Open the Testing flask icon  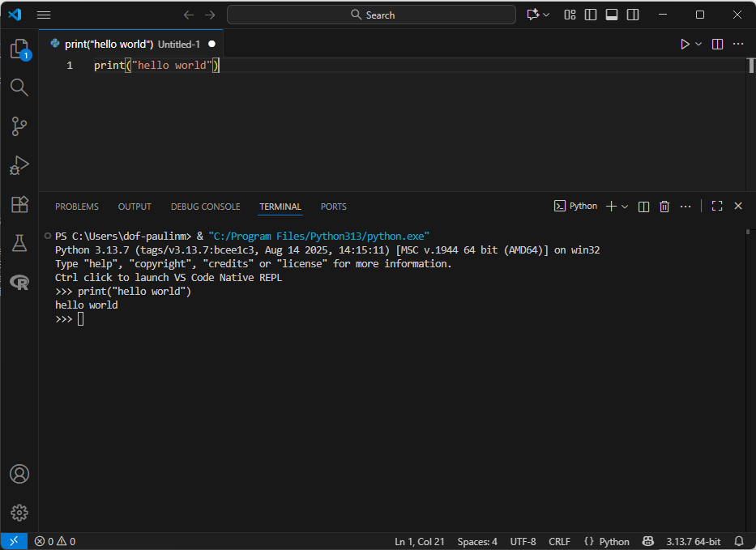(19, 242)
